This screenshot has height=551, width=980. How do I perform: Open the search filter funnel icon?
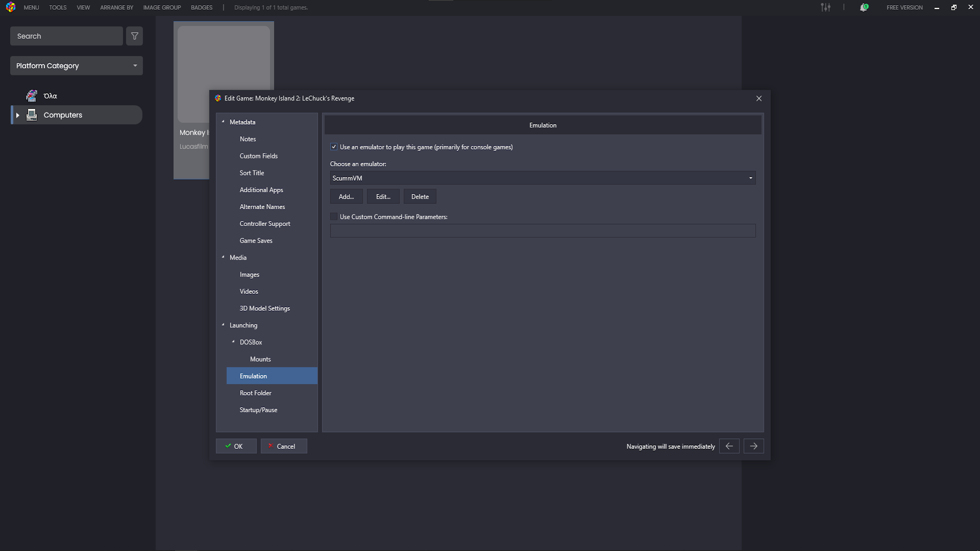coord(135,36)
